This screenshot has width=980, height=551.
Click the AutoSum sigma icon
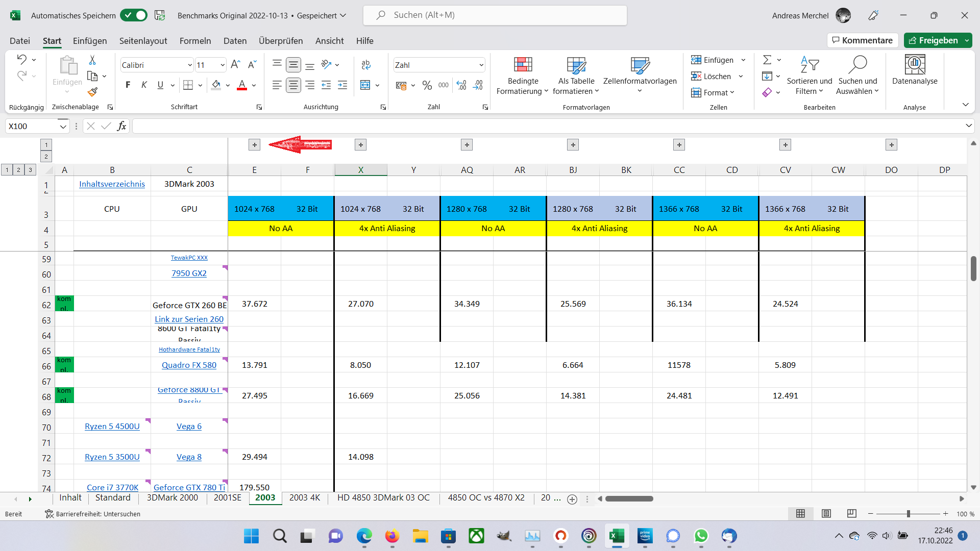click(767, 60)
